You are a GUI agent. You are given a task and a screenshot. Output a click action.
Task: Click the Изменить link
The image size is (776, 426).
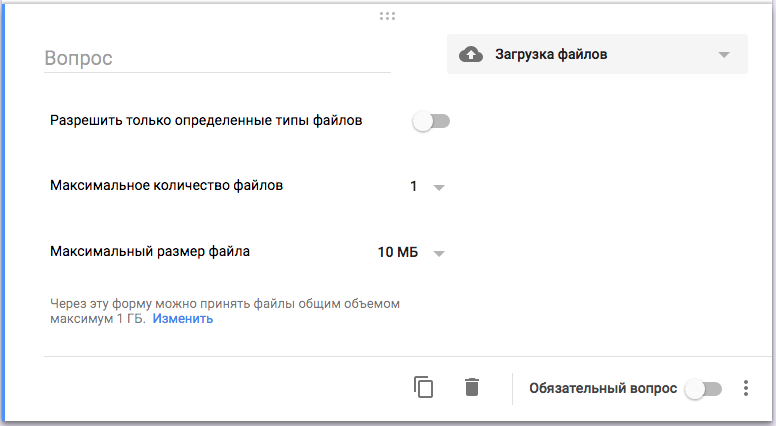click(x=183, y=319)
